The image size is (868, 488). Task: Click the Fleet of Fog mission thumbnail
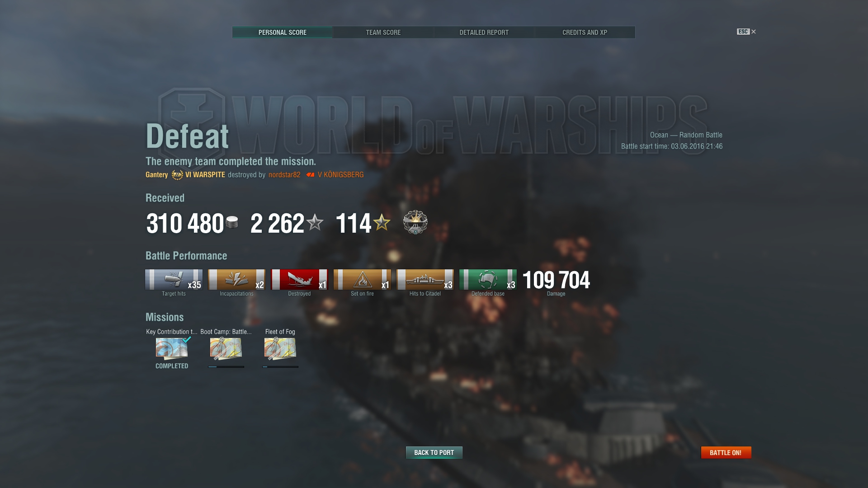[280, 348]
